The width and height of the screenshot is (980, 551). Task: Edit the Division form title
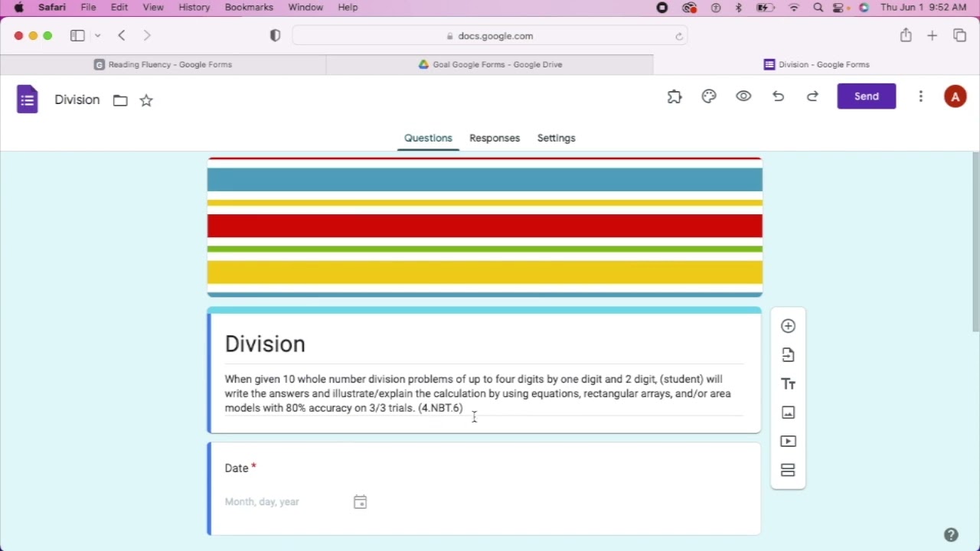(x=265, y=344)
